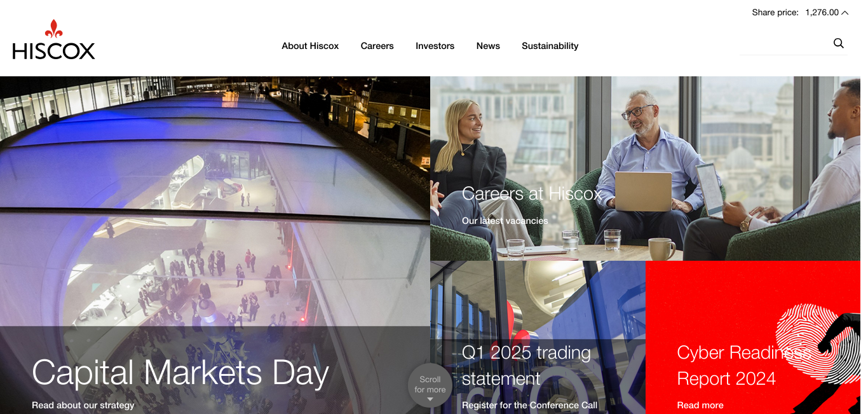868x414 pixels.
Task: Open the Careers menu item
Action: 377,46
